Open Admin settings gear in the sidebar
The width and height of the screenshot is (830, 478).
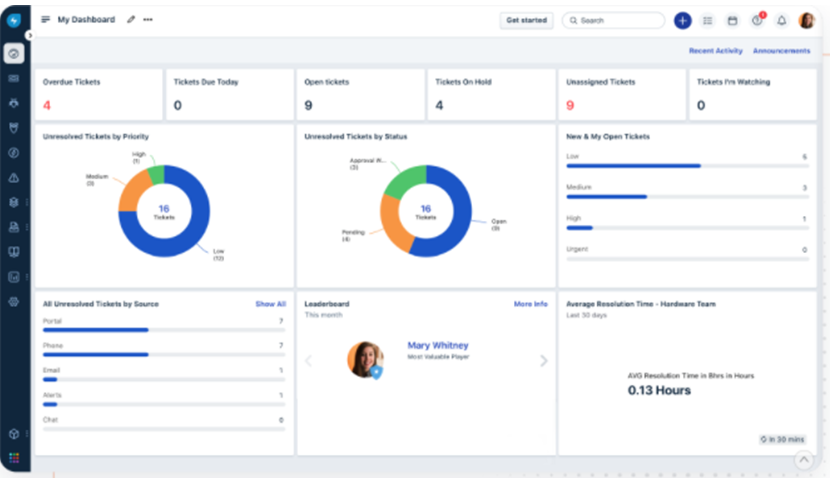tap(14, 301)
